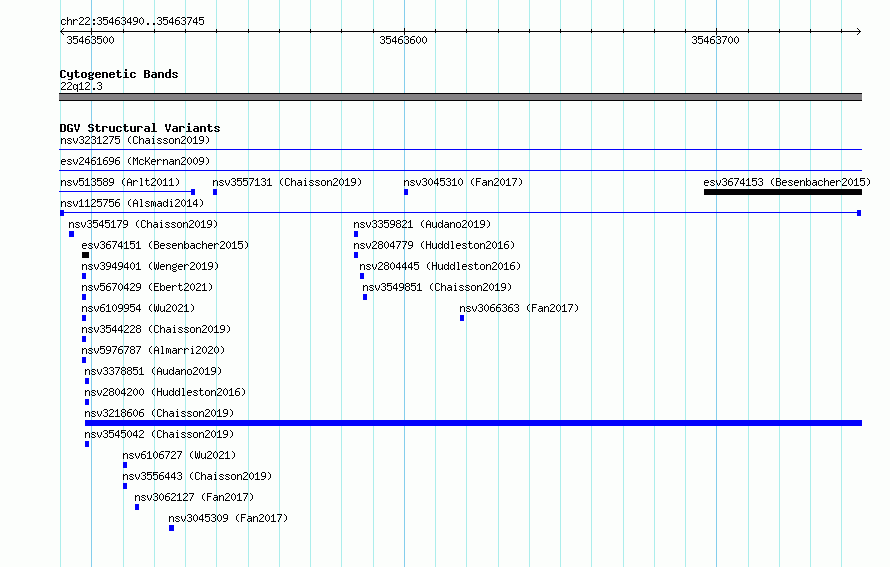The image size is (890, 567).
Task: Click the nsv2804779 (Huddleston2016) label
Action: [x=434, y=245]
